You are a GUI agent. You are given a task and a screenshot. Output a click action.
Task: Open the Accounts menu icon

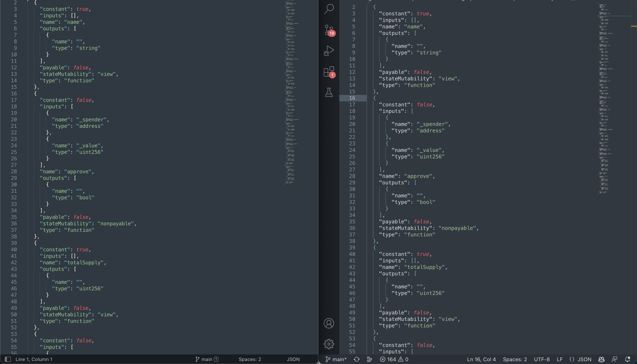coord(329,323)
